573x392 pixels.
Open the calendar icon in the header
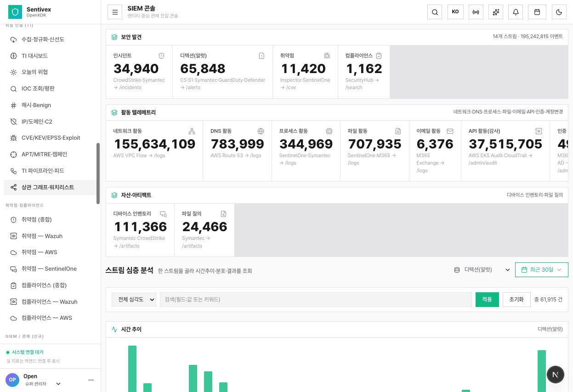(537, 12)
